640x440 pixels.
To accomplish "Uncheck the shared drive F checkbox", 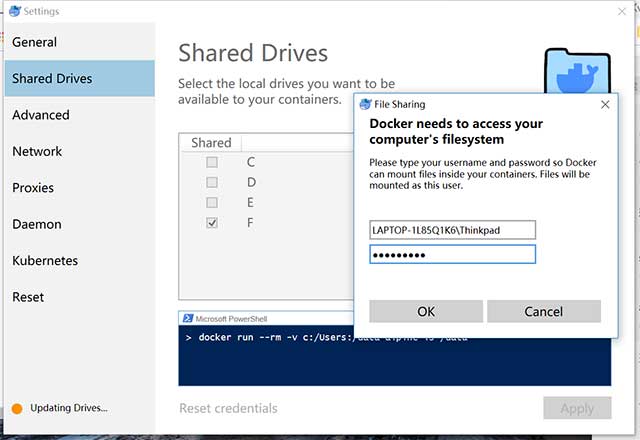I will (212, 223).
